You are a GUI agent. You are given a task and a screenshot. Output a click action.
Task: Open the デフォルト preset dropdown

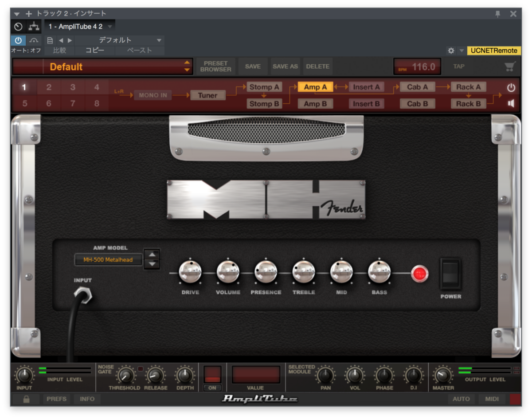(x=119, y=40)
